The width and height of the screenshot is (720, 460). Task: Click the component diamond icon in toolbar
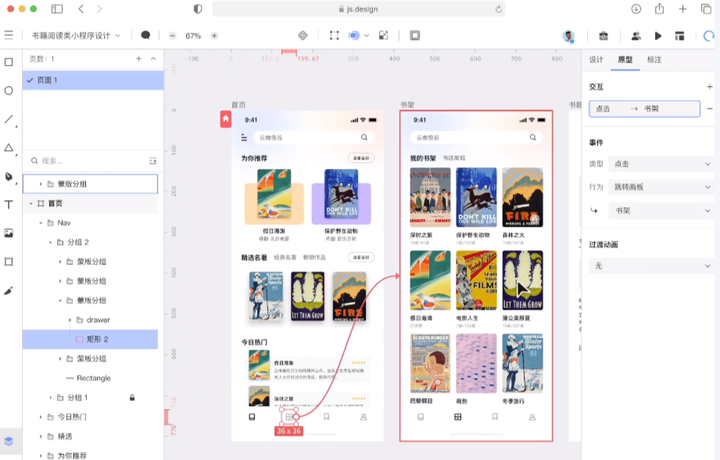303,35
